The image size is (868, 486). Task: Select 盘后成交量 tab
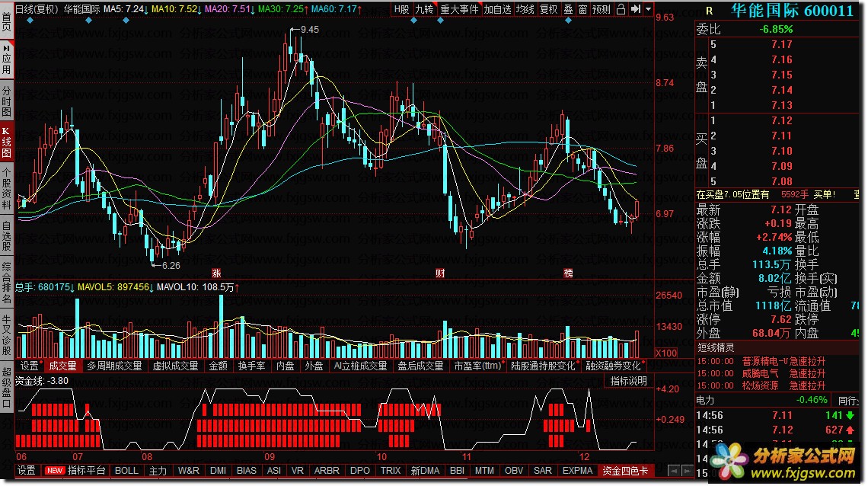click(x=421, y=366)
